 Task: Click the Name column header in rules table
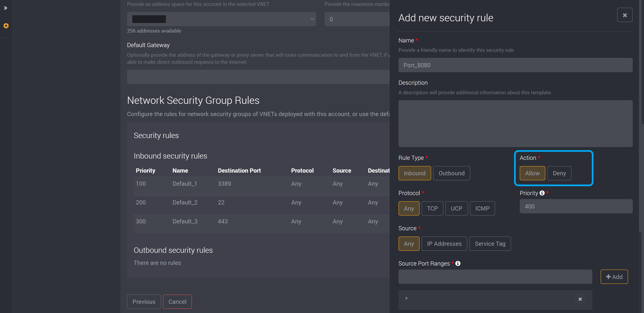click(180, 171)
